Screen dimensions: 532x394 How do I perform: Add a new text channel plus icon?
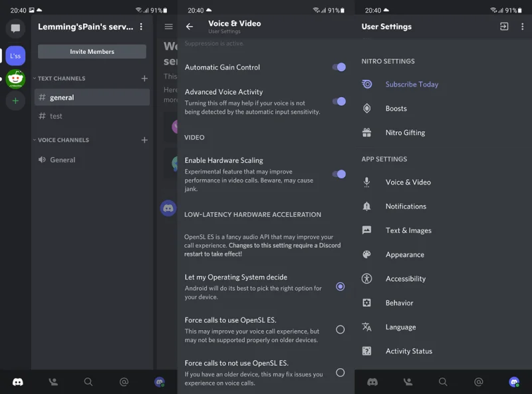(144, 79)
